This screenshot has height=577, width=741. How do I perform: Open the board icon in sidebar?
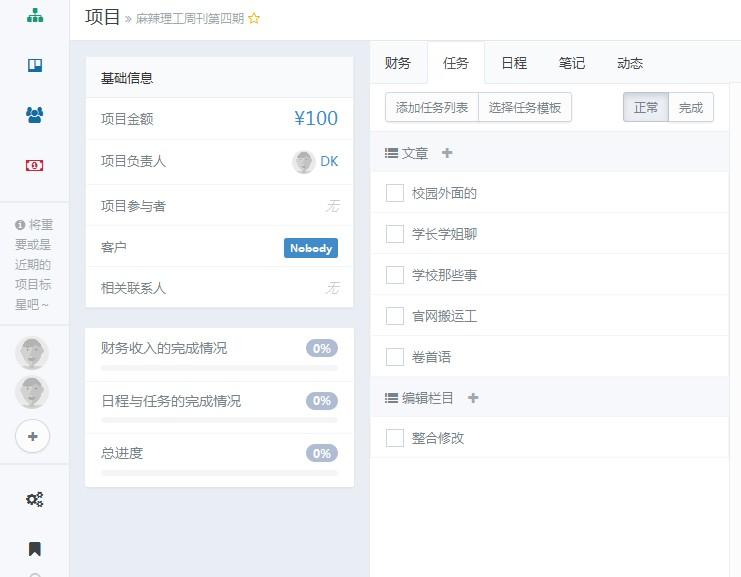point(35,66)
